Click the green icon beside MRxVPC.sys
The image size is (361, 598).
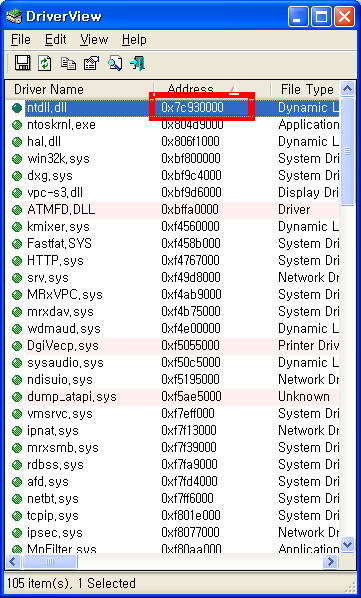[17, 295]
